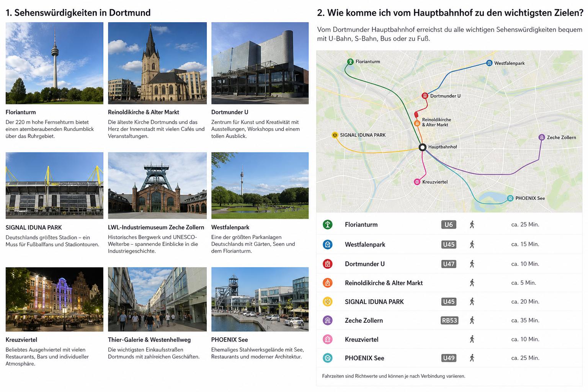Image resolution: width=588 pixels, height=392 pixels.
Task: Click the Hauptbahnhof marker on the map
Action: 423,147
